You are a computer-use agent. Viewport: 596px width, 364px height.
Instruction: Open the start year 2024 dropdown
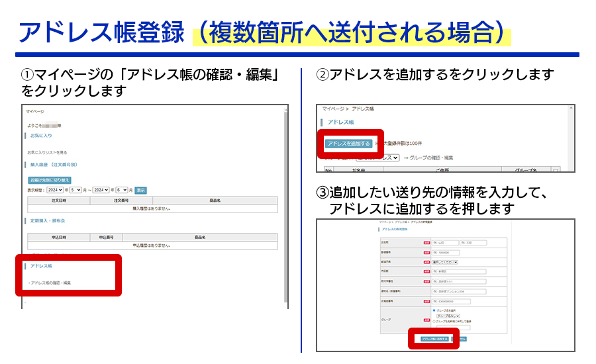pyautogui.click(x=55, y=189)
